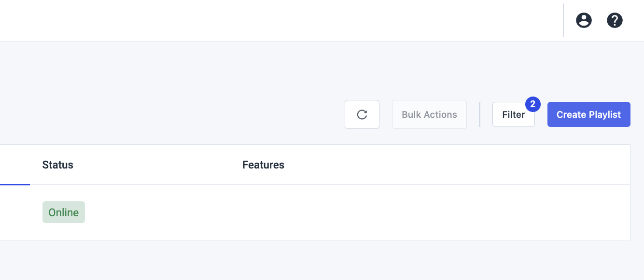
Task: Reload the playlist list with refresh icon
Action: (x=362, y=114)
